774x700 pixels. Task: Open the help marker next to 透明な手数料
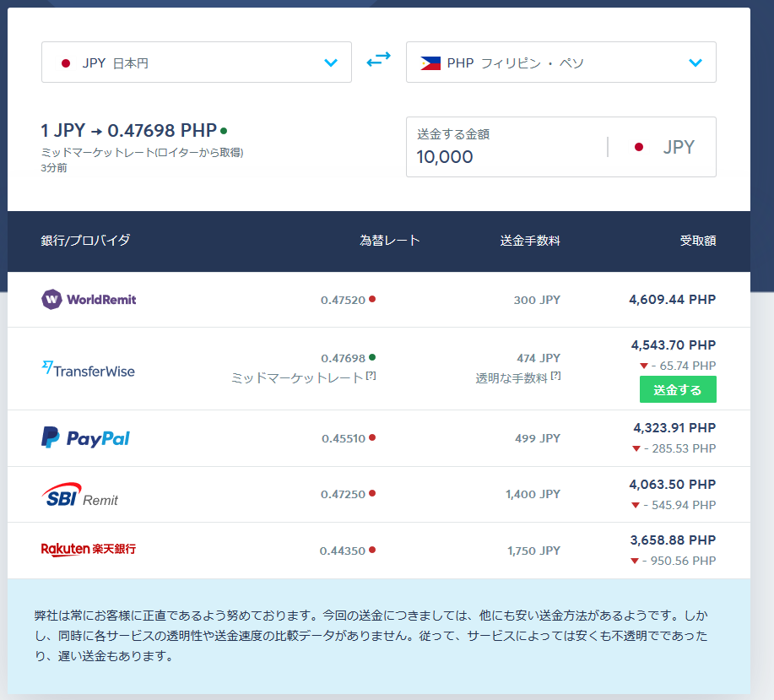(x=556, y=376)
